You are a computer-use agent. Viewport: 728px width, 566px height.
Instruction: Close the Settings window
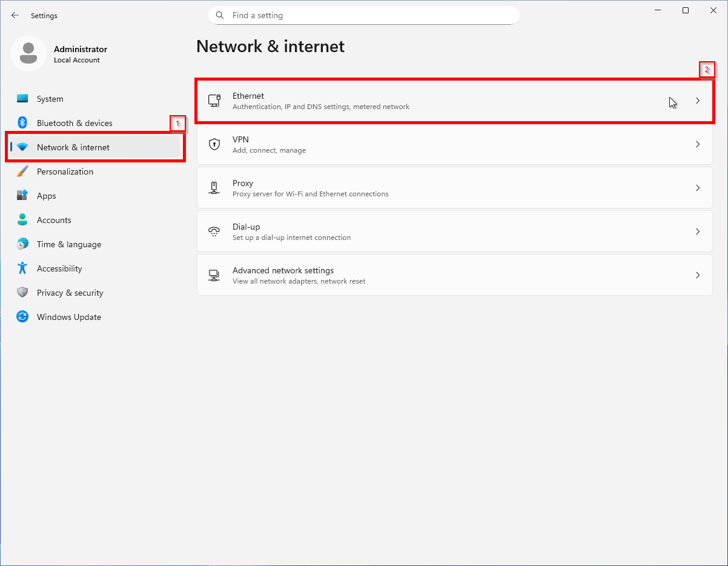[x=713, y=10]
